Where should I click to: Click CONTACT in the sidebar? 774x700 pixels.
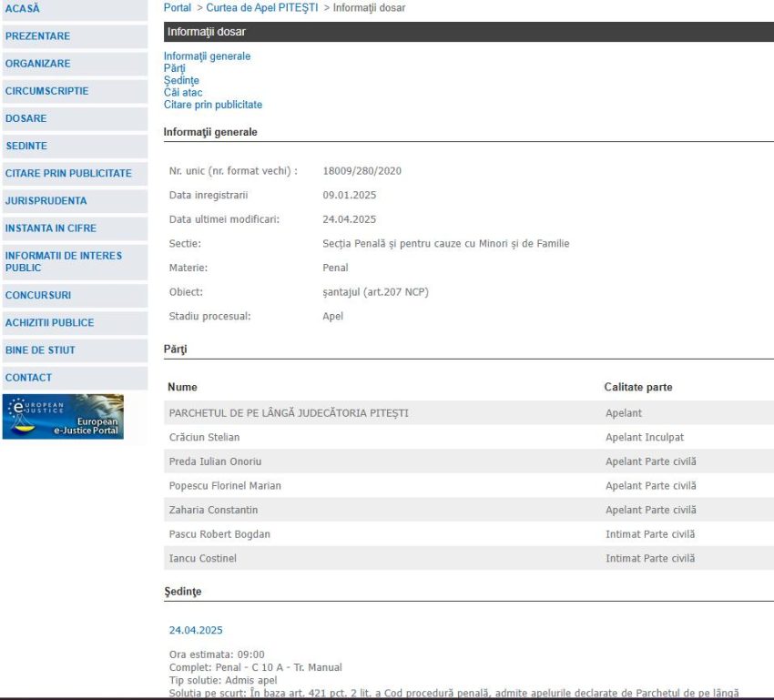tap(28, 377)
